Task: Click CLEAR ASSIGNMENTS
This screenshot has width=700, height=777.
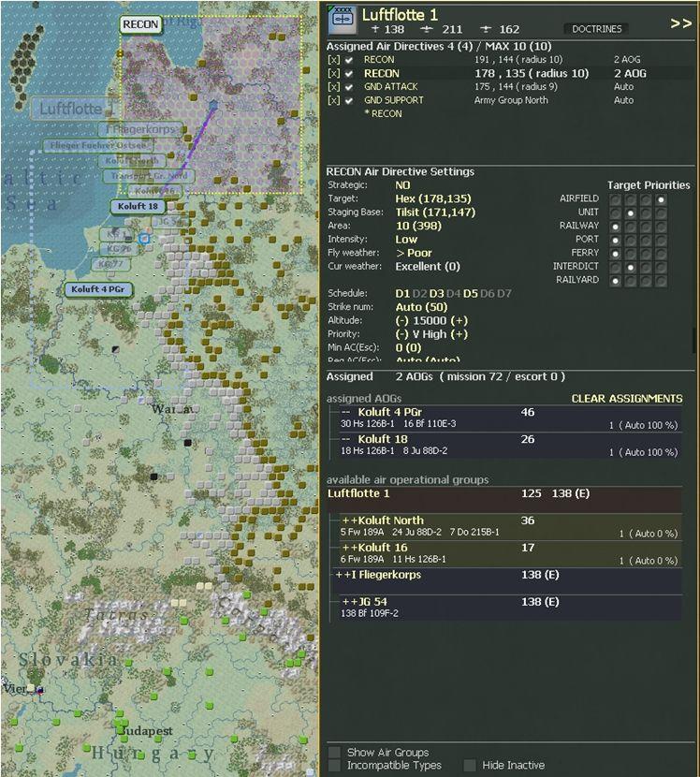Action: click(627, 399)
